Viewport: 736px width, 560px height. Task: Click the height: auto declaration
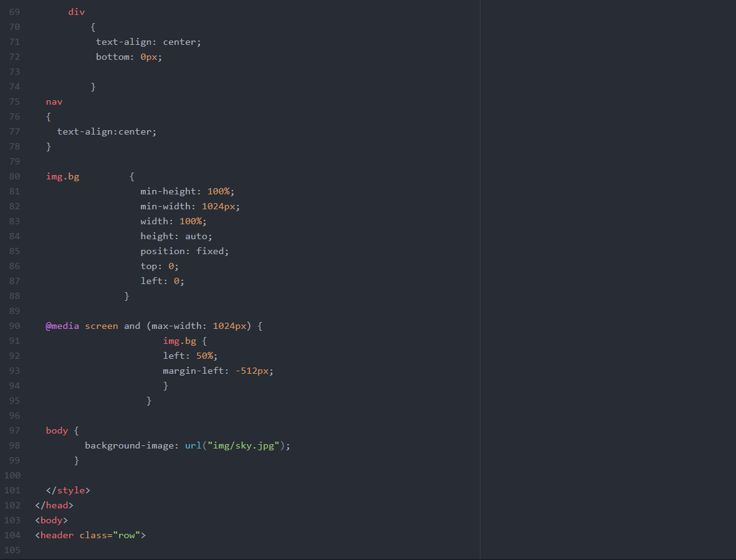pyautogui.click(x=175, y=235)
